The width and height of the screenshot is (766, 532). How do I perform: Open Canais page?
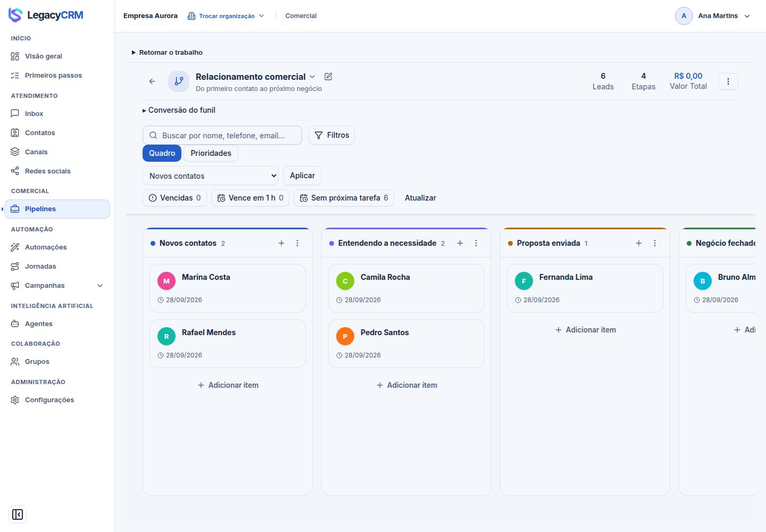point(57,152)
